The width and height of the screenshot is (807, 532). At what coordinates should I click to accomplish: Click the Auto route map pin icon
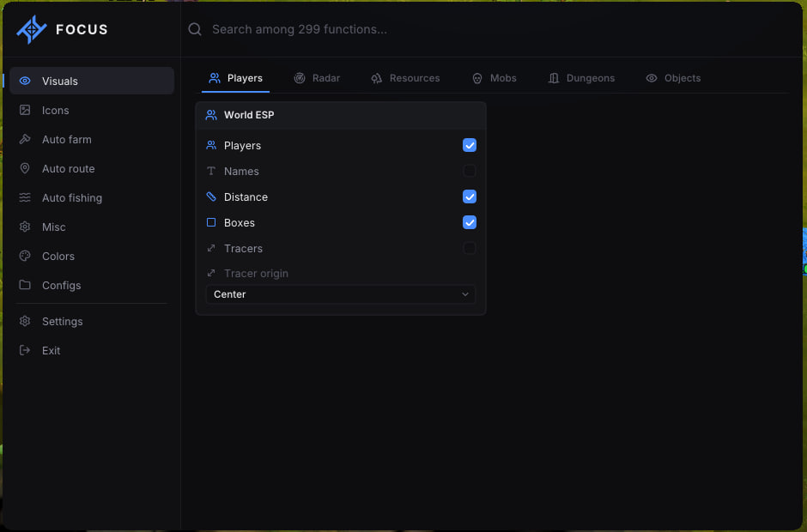[25, 168]
